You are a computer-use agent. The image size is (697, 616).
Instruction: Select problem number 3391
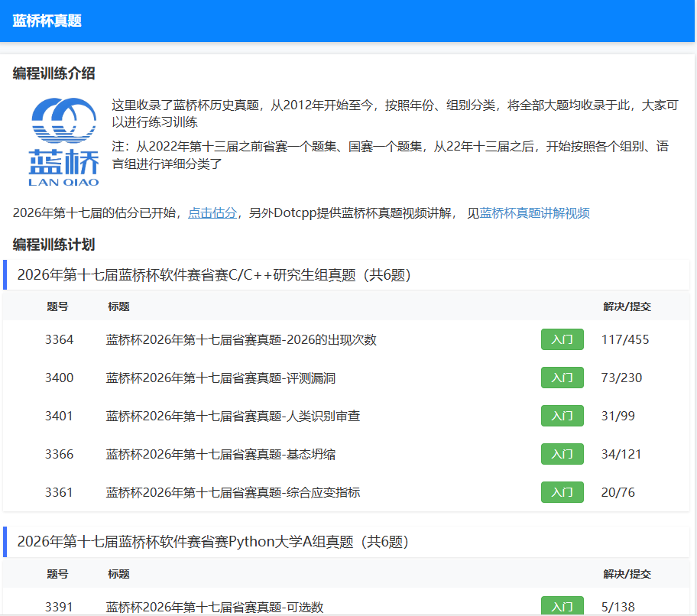(x=59, y=607)
